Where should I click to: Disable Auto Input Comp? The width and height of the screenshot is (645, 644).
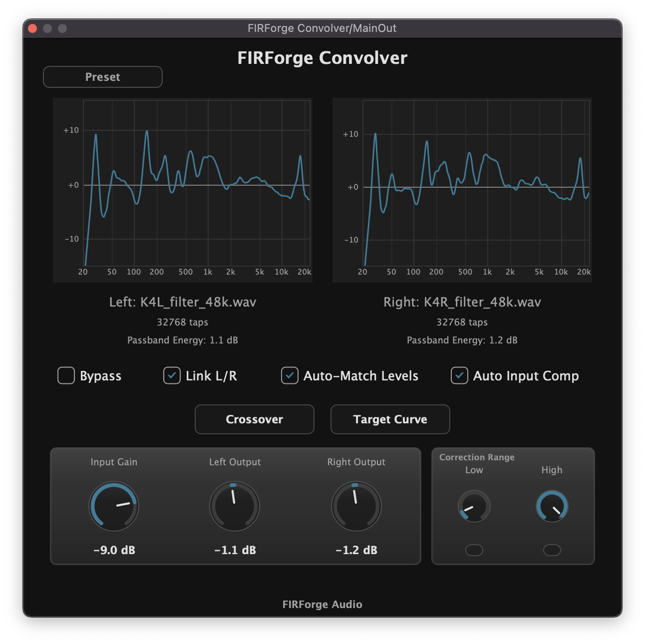pos(459,375)
